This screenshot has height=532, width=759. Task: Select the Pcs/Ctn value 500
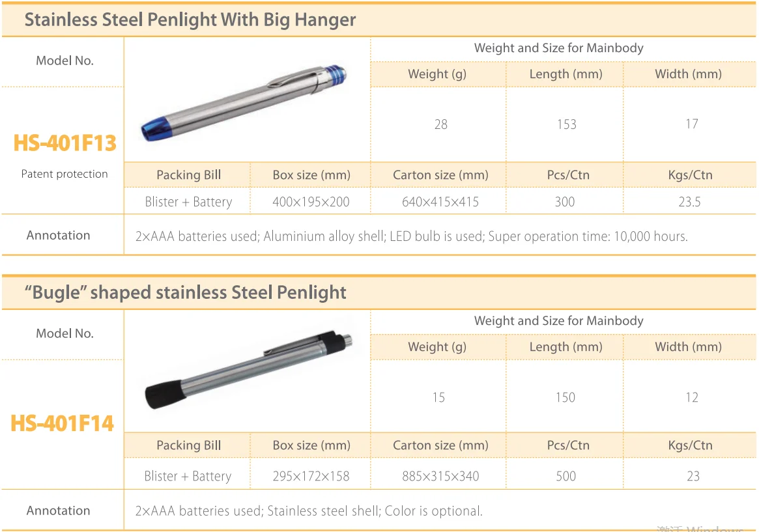point(566,476)
